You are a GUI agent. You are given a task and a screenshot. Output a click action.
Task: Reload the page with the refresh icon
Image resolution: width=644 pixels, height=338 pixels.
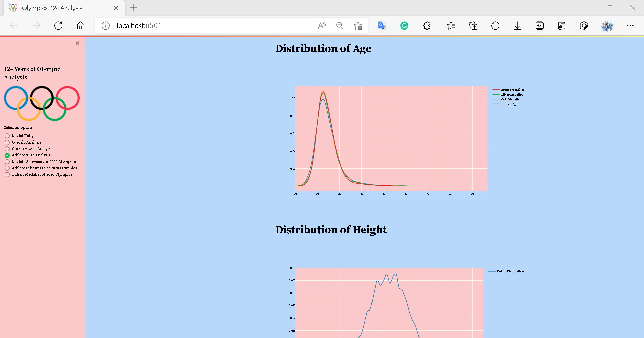click(58, 25)
